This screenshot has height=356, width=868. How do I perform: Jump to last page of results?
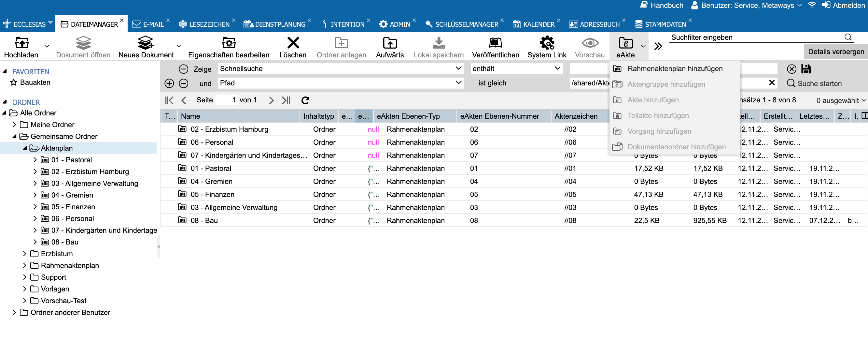(x=286, y=100)
